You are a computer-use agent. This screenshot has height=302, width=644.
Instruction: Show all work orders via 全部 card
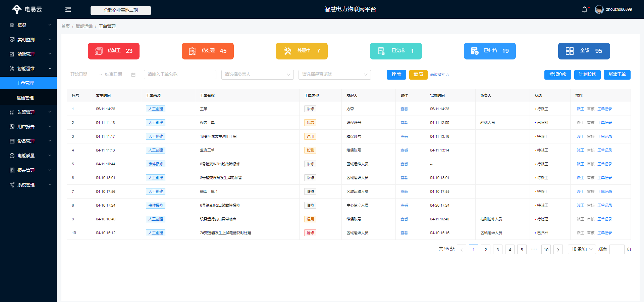tap(584, 51)
